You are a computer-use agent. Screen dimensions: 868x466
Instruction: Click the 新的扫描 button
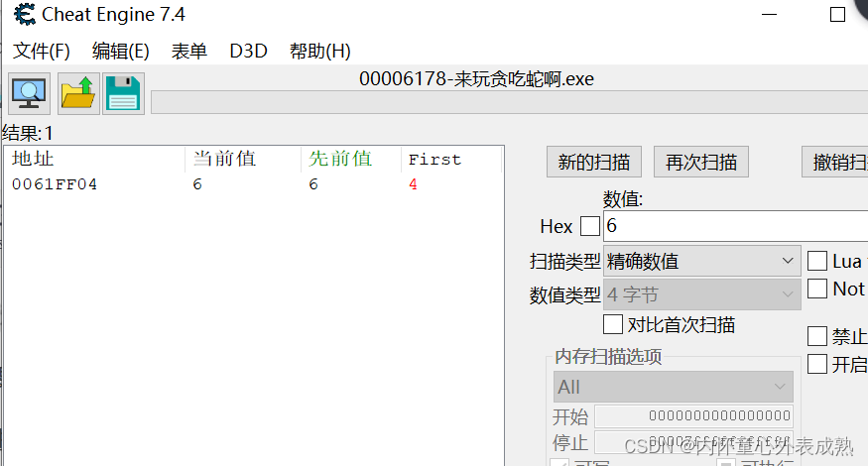coord(594,162)
